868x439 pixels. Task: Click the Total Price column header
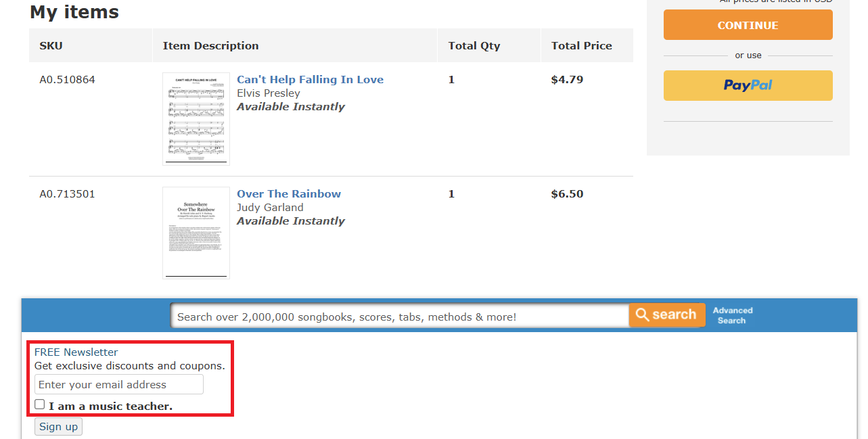coord(581,45)
